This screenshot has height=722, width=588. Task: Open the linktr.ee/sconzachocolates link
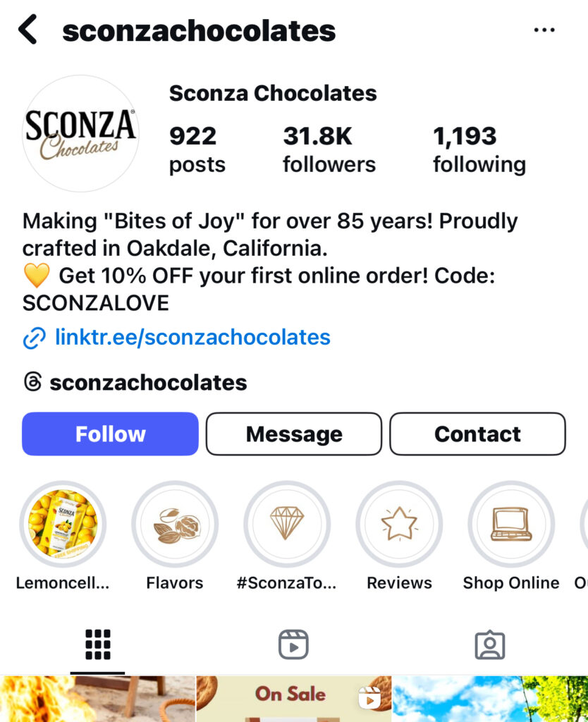(x=192, y=337)
